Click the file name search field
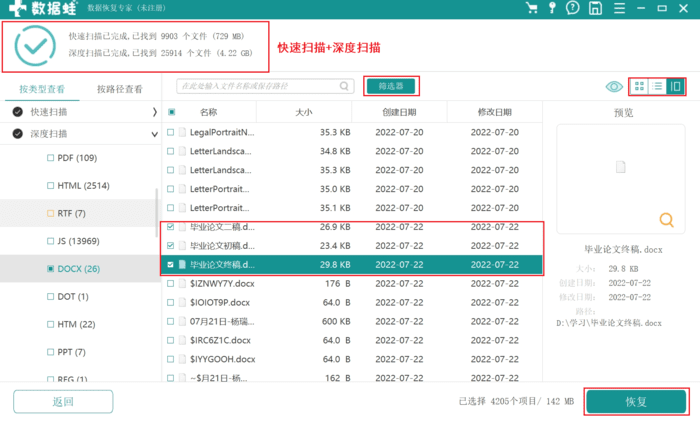The image size is (700, 427). click(265, 87)
